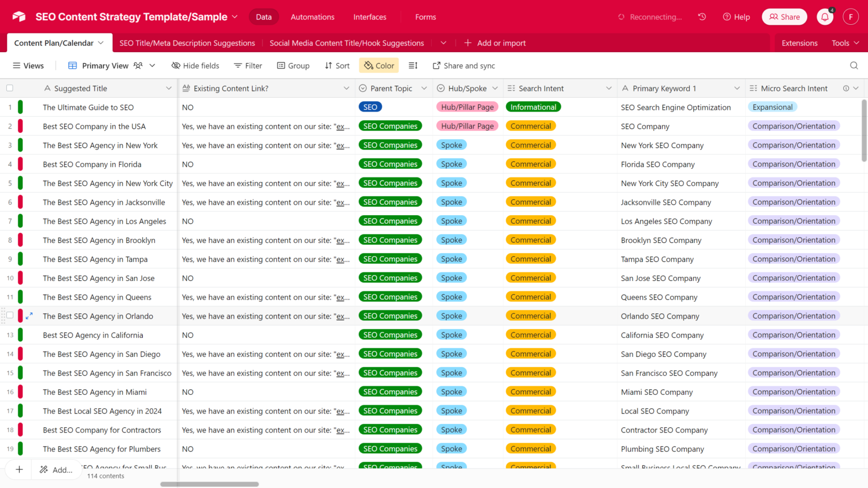Open the Color records option
This screenshot has height=488, width=868.
click(379, 66)
